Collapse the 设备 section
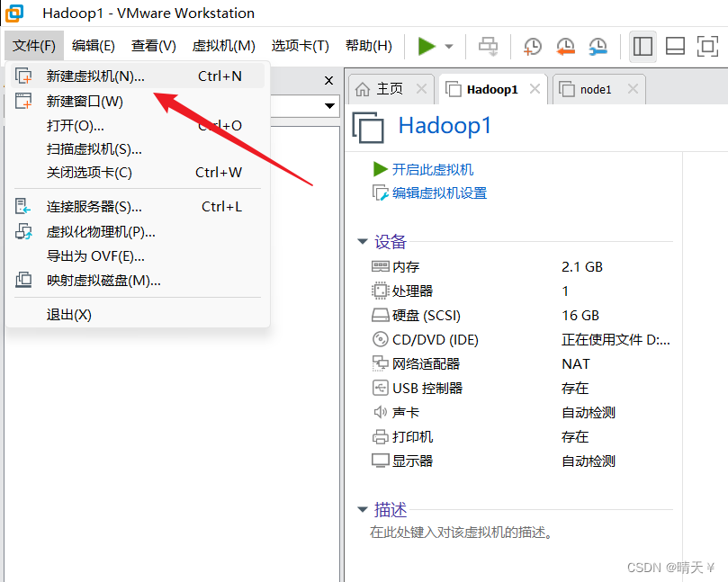Viewport: 728px width, 582px height. (363, 241)
